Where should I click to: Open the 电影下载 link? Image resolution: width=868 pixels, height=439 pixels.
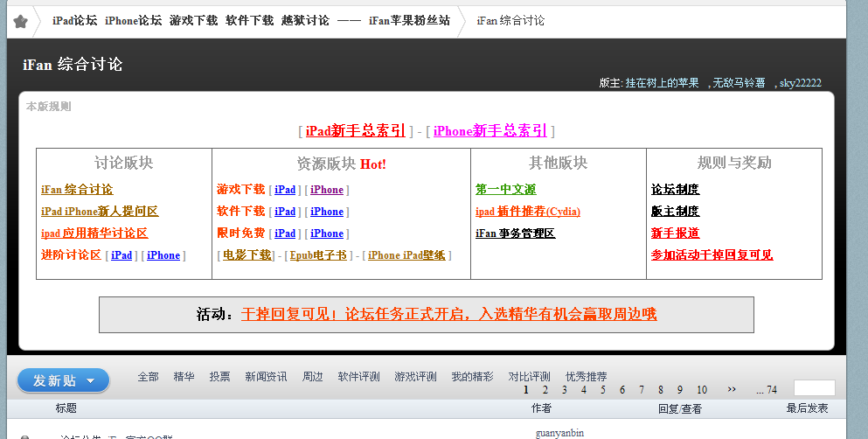point(247,255)
